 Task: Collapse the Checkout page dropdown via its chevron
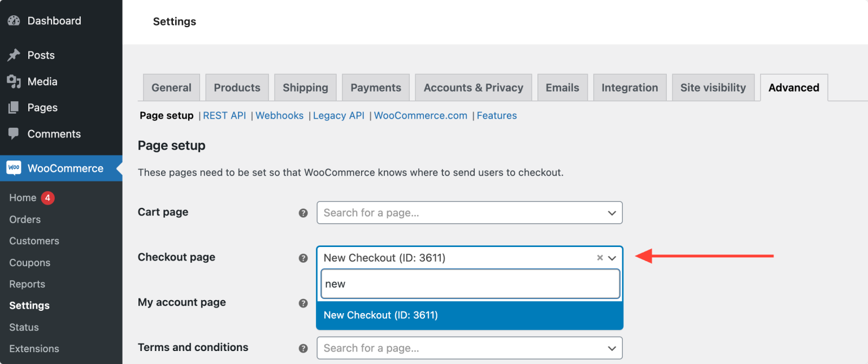tap(612, 258)
